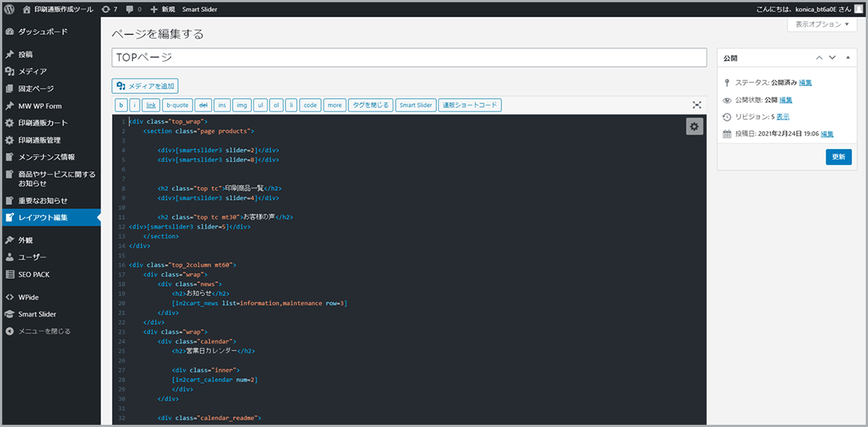This screenshot has height=427, width=868.
Task: Toggle fullscreen editor with the expand icon
Action: [697, 105]
